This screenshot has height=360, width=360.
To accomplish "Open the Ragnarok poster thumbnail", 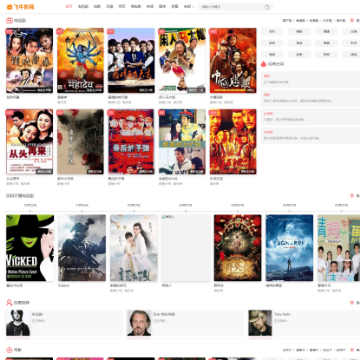I will tap(289, 248).
